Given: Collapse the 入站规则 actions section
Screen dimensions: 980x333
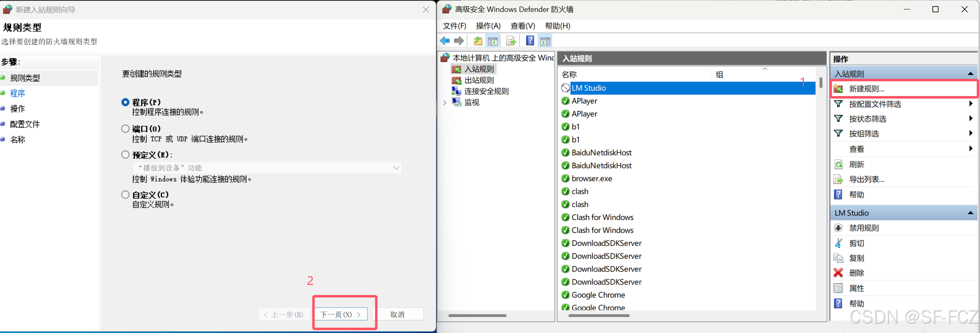Looking at the screenshot, I should tap(971, 74).
